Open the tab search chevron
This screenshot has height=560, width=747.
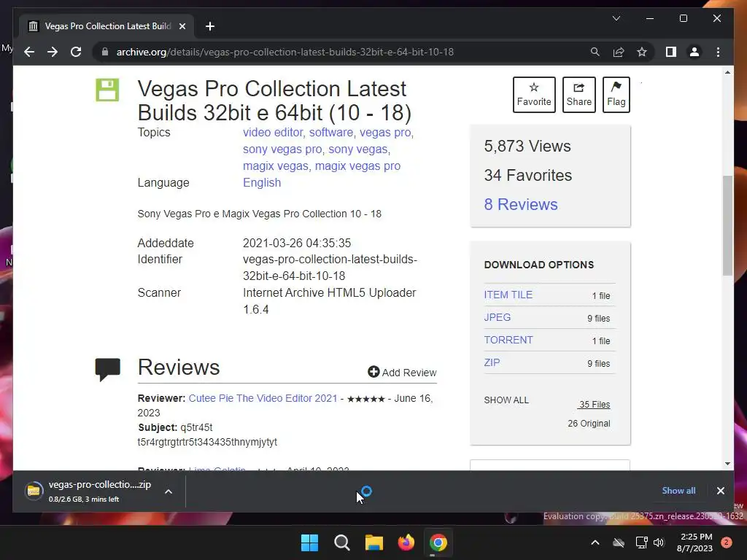tap(616, 18)
